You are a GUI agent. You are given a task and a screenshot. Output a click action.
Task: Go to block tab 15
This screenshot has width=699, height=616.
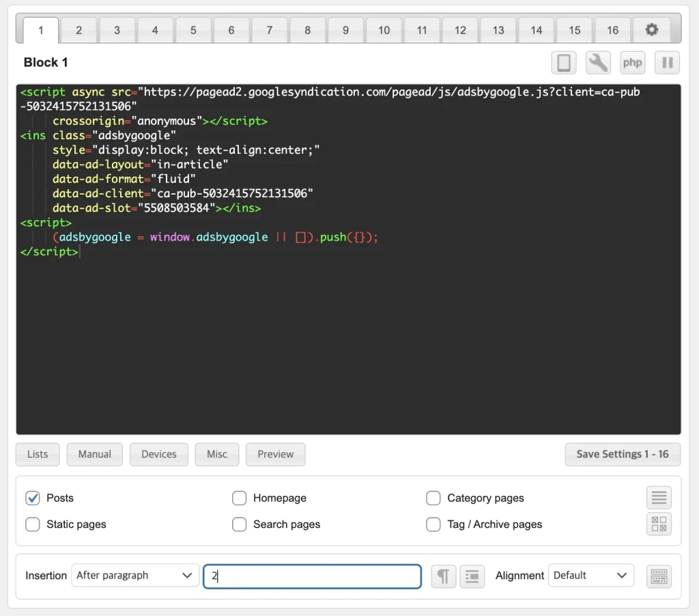tap(574, 30)
